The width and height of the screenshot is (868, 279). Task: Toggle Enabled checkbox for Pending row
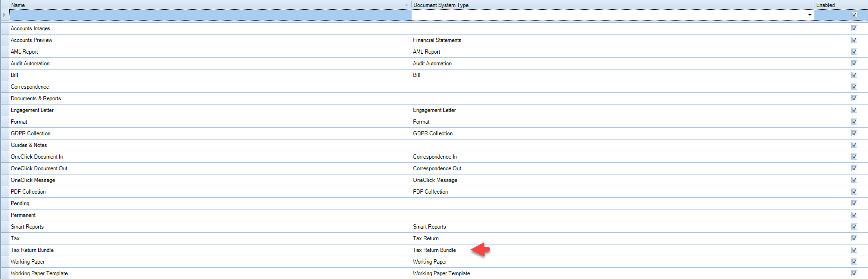854,203
